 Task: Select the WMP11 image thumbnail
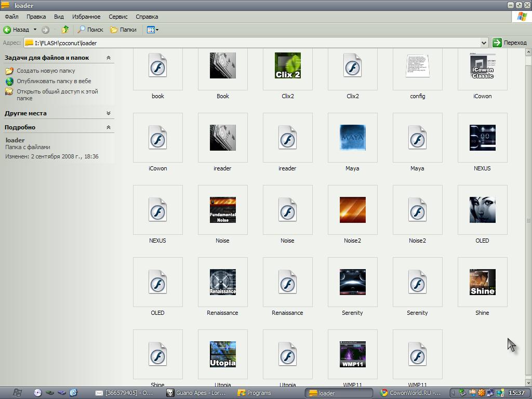click(x=353, y=354)
